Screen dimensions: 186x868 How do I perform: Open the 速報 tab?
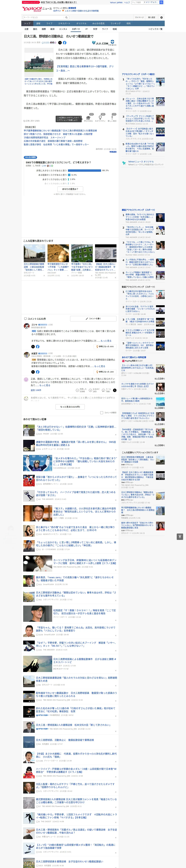click(x=38, y=24)
